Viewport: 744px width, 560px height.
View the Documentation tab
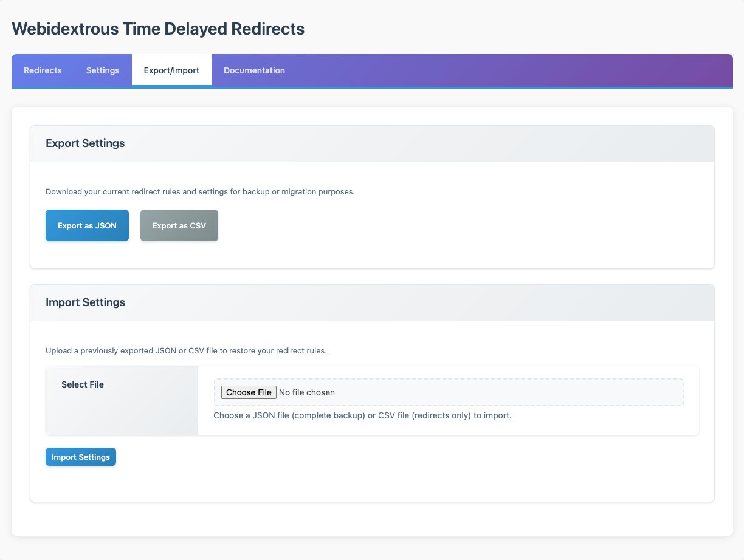click(254, 70)
